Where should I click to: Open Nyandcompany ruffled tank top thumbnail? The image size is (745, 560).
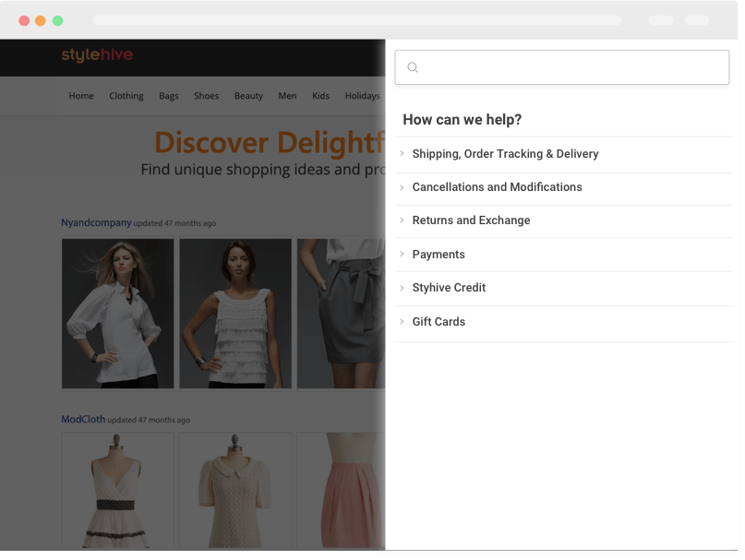pyautogui.click(x=235, y=314)
